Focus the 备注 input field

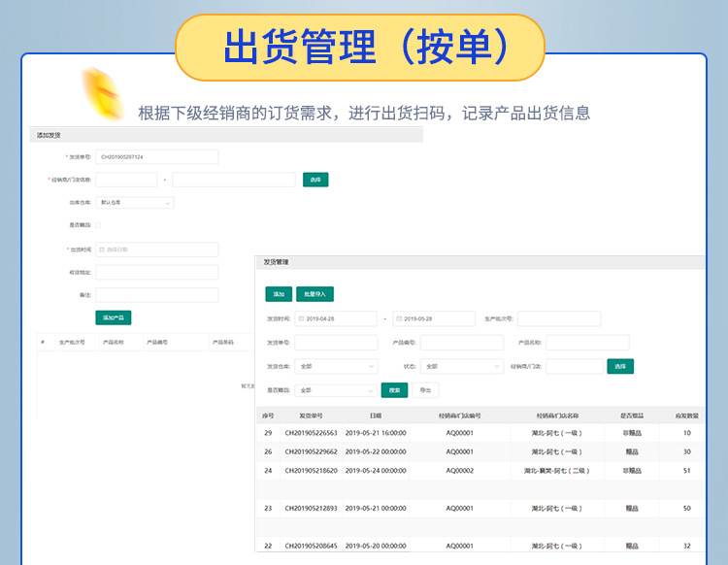[x=157, y=295]
